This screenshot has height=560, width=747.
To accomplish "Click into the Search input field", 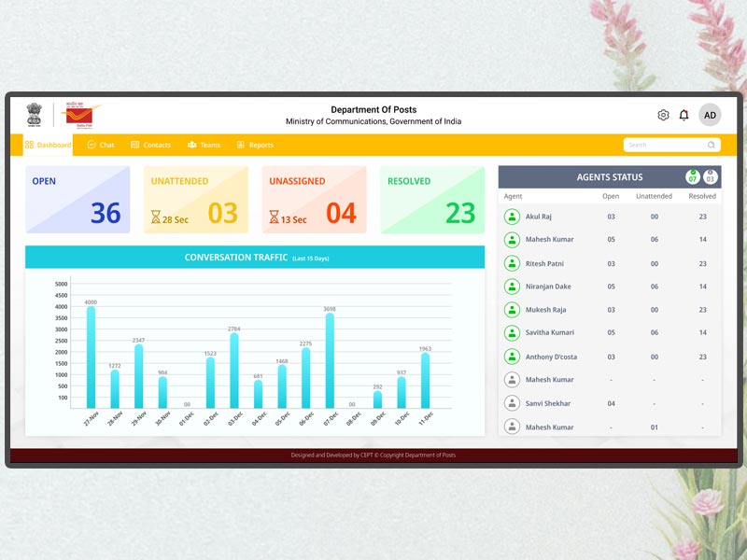I will click(663, 145).
